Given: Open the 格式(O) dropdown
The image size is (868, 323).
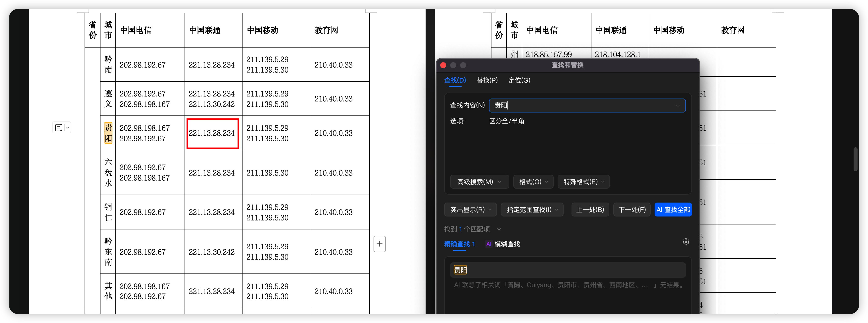Looking at the screenshot, I should (533, 182).
